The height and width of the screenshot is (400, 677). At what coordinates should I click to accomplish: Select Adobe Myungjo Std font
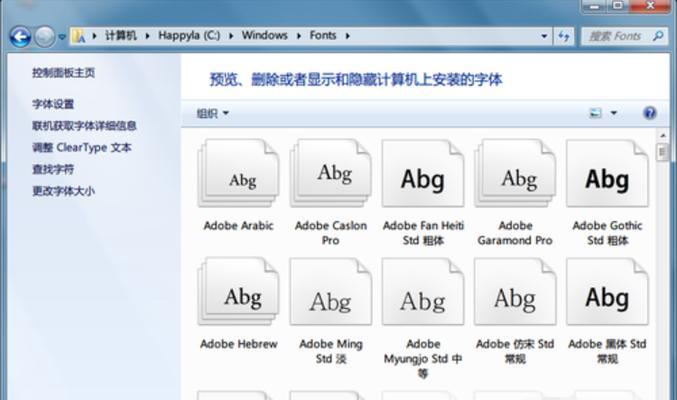pyautogui.click(x=423, y=319)
